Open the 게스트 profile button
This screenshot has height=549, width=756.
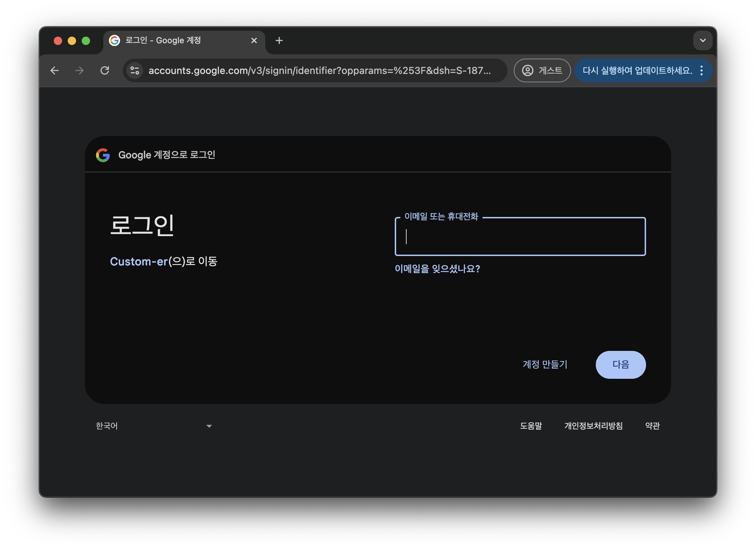tap(542, 71)
